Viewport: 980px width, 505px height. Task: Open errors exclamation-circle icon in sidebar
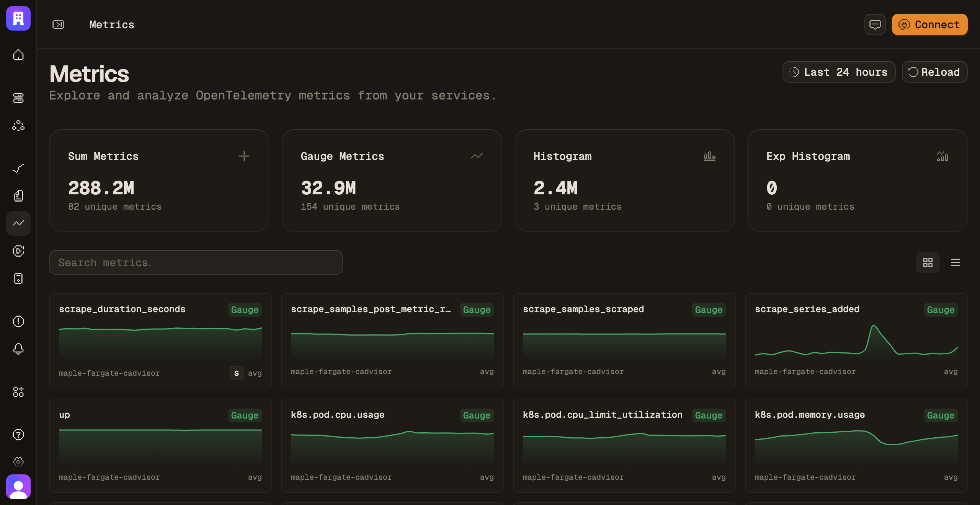(18, 321)
